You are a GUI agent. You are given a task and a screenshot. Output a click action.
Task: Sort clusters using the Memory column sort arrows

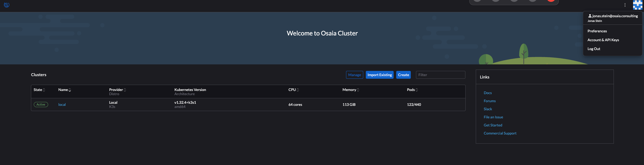point(358,90)
